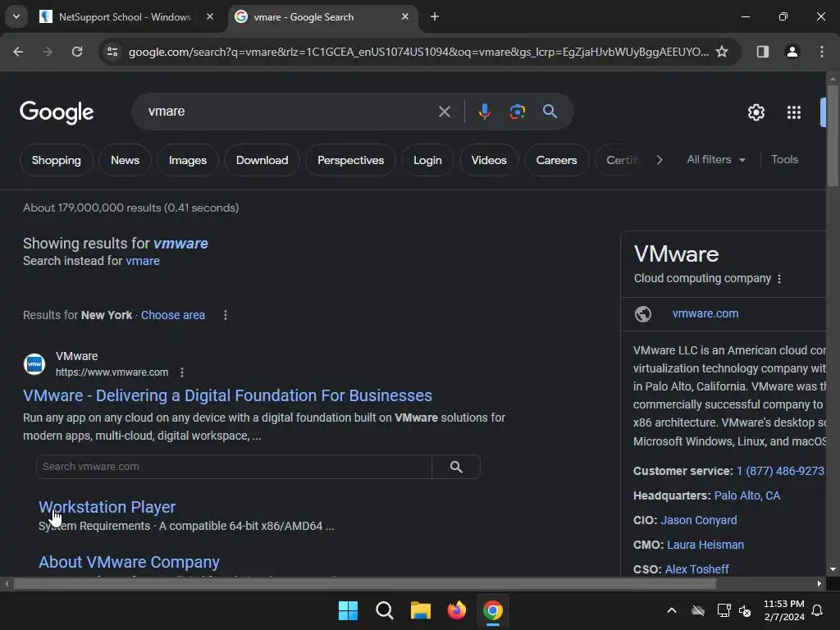Open search Tools

tap(784, 160)
